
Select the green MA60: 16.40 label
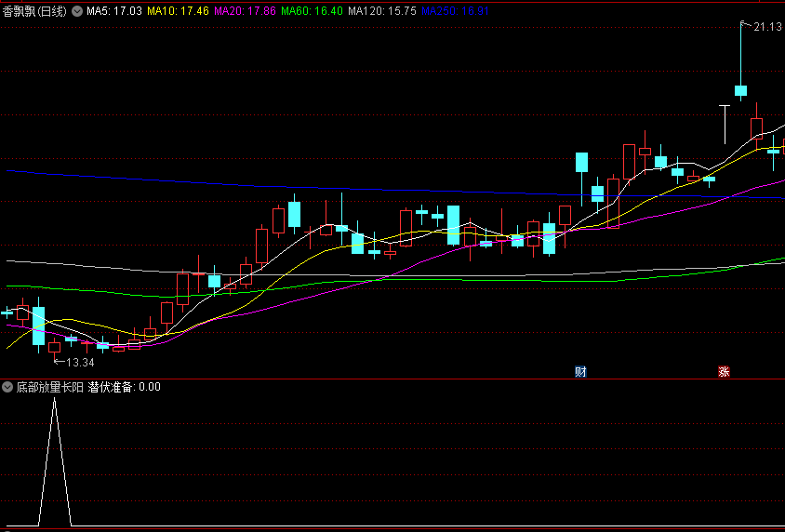coord(312,11)
